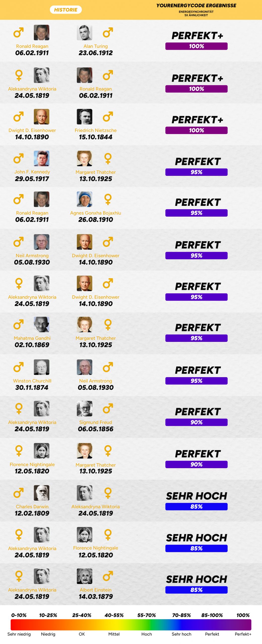Click the male symbol beside John F. Kennedy
Image resolution: width=262 pixels, height=644 pixels.
pyautogui.click(x=19, y=158)
